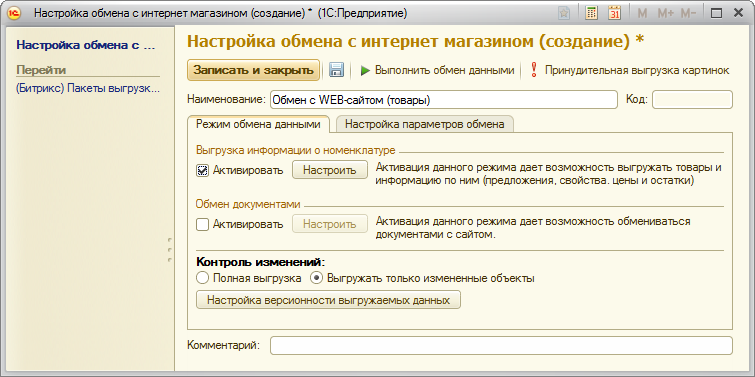Click the 1C application logo icon
The height and width of the screenshot is (377, 755).
14,13
